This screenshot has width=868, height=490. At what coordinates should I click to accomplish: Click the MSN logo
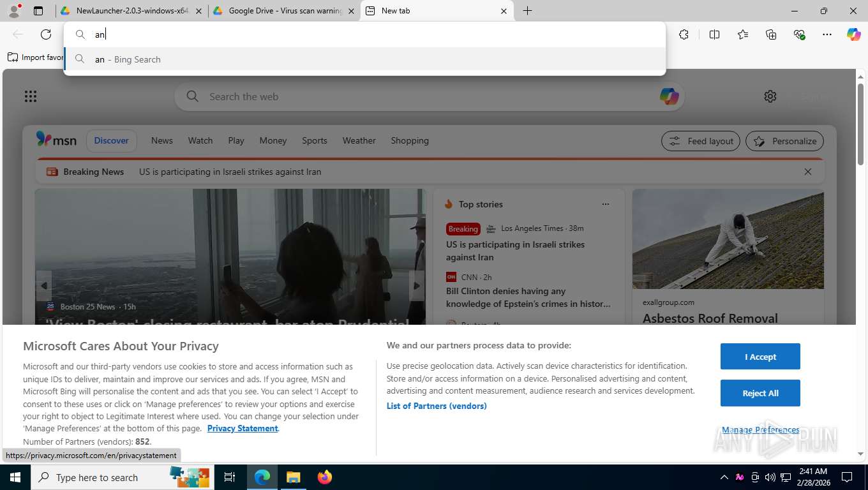click(56, 140)
